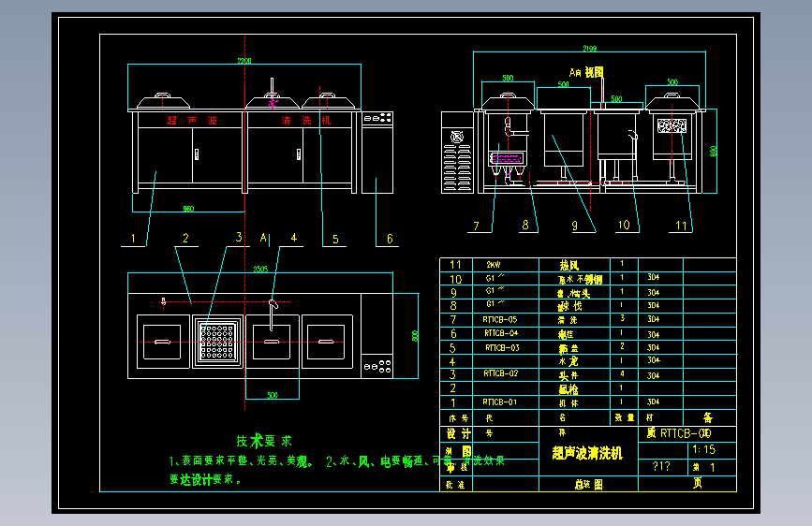This screenshot has width=812, height=526.
Task: Click the 热风 name in table row 11
Action: click(568, 266)
